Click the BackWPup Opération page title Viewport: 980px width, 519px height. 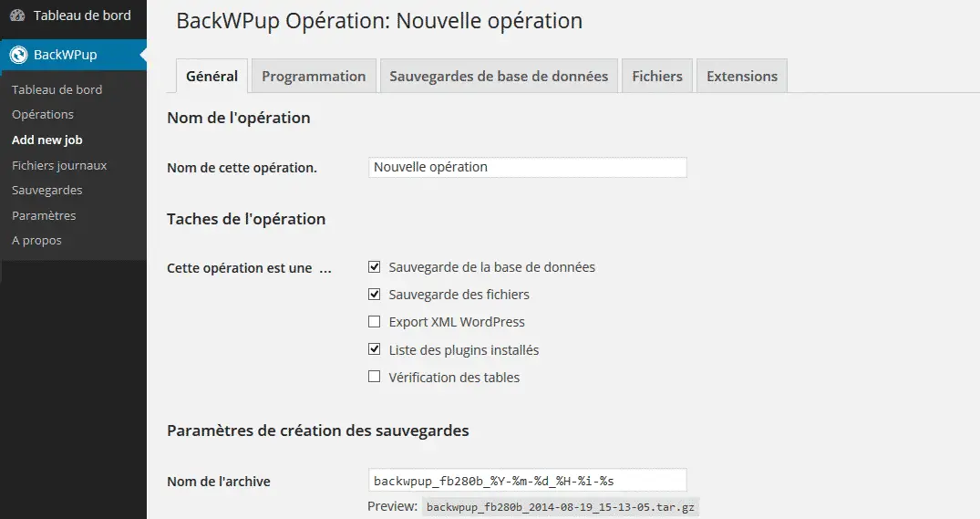[x=379, y=21]
